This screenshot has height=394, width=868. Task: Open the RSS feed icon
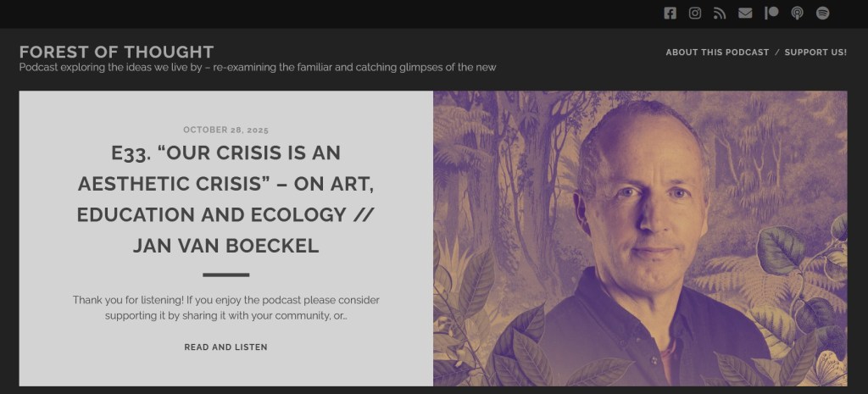tap(720, 13)
